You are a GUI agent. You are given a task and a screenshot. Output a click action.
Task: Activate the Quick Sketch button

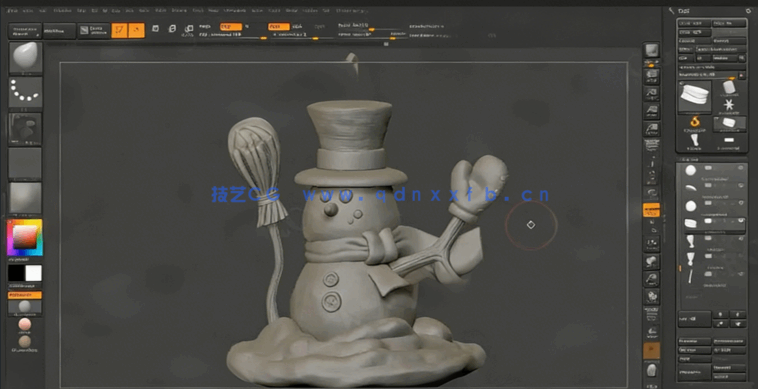point(93,31)
